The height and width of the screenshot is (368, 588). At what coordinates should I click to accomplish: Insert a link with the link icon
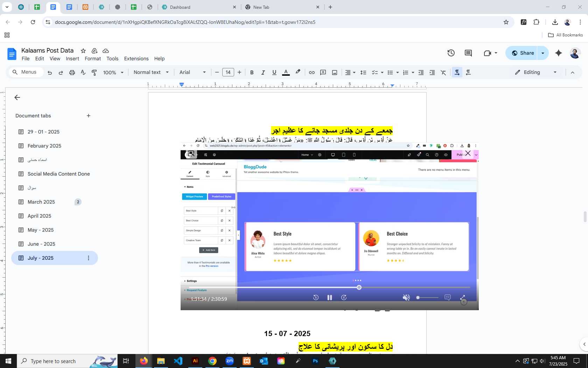pyautogui.click(x=311, y=73)
